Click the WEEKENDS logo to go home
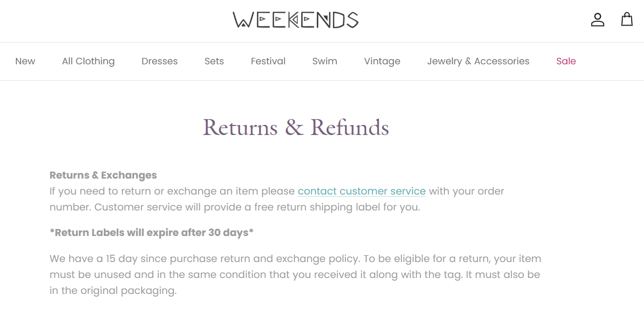644x312 pixels. 295,20
